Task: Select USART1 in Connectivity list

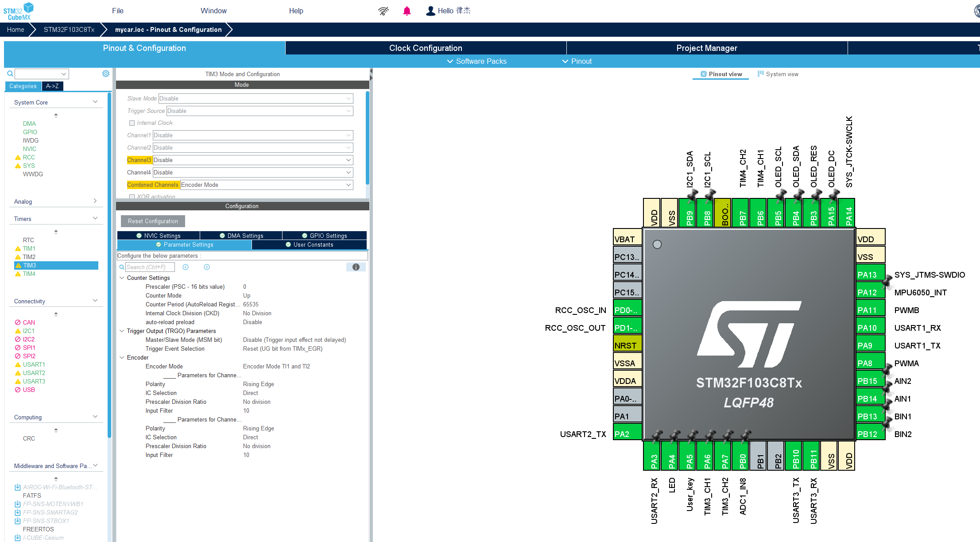Action: 34,364
